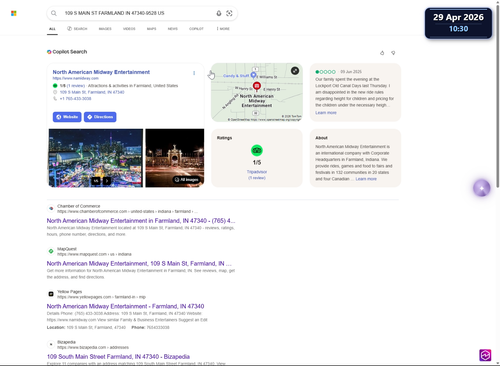Click the 109 S Main St address link
The height and width of the screenshot is (366, 500).
pos(92,92)
